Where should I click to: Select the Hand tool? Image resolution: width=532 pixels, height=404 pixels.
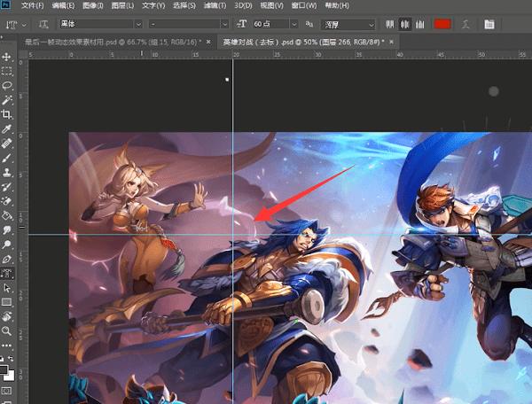pyautogui.click(x=6, y=316)
